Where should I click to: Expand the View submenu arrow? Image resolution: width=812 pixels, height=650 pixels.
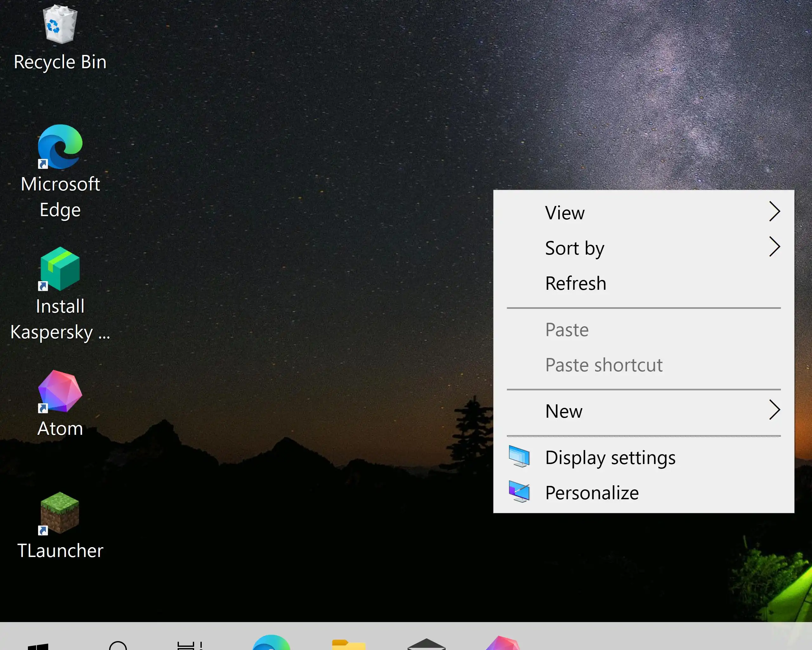774,212
